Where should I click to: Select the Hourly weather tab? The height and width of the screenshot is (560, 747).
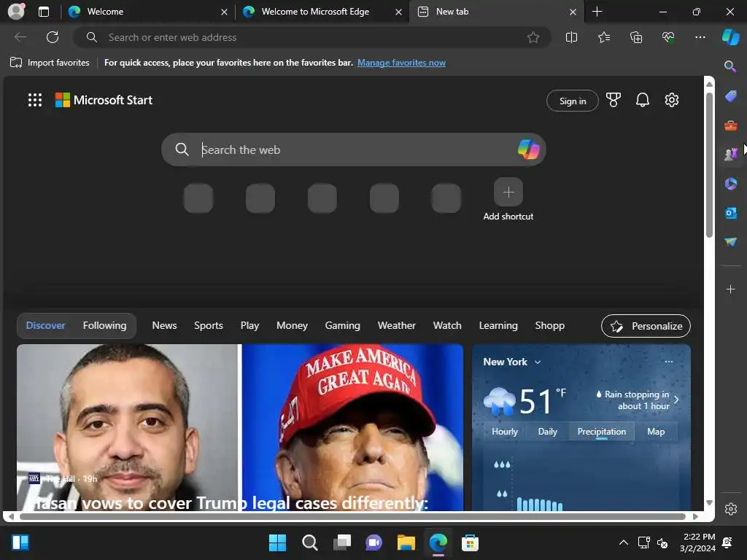505,432
